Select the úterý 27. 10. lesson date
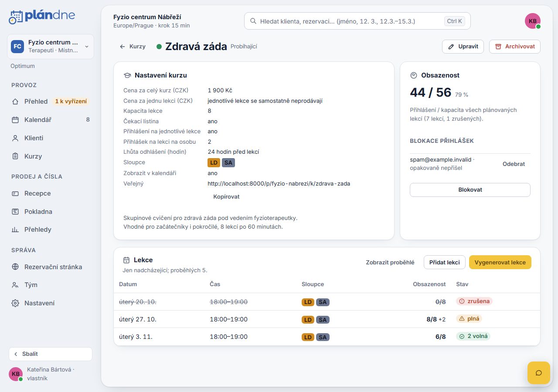 [x=138, y=319]
